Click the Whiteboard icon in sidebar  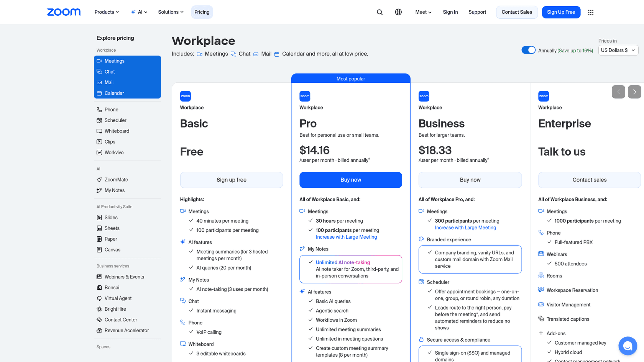tap(99, 131)
